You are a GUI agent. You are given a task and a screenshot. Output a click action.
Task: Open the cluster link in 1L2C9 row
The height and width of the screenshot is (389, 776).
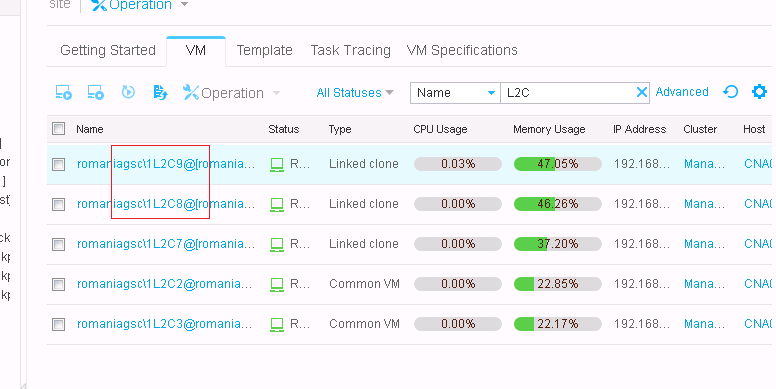click(x=704, y=164)
